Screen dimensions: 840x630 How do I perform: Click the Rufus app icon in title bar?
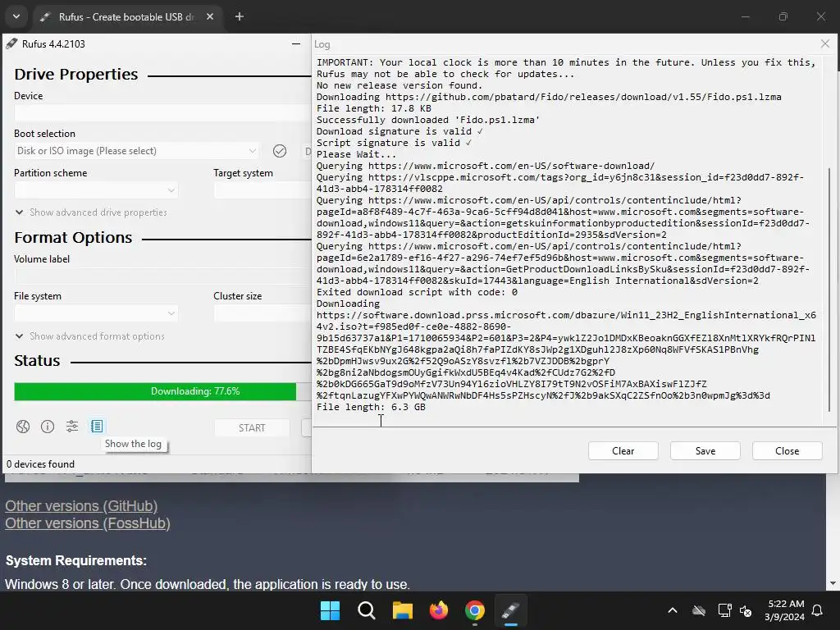[11, 44]
